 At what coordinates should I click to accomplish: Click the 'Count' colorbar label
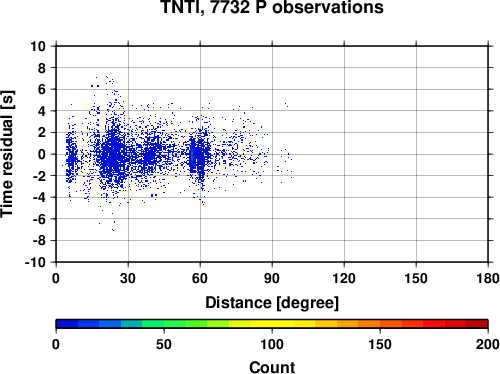coord(272,367)
